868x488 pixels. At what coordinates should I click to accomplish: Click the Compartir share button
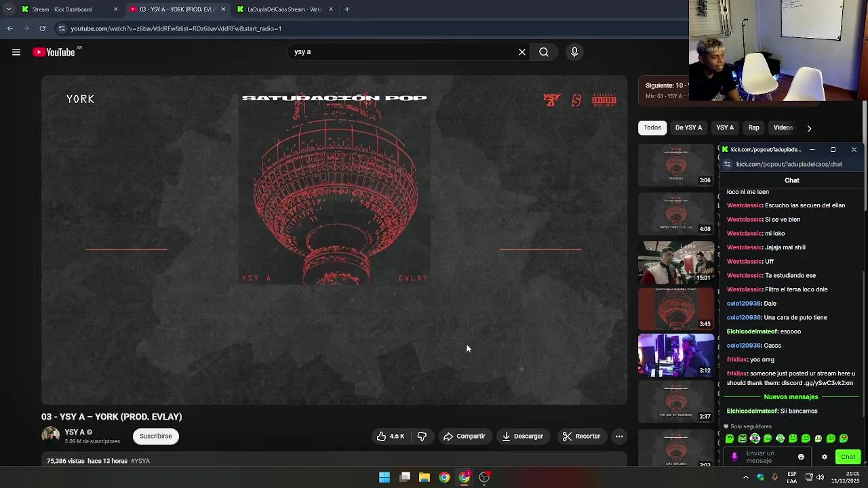[465, 436]
